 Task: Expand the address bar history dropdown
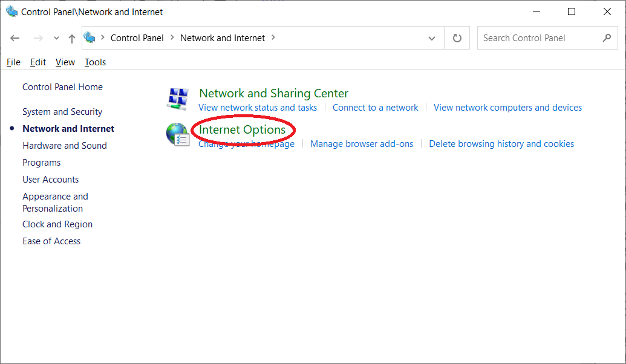click(x=432, y=38)
